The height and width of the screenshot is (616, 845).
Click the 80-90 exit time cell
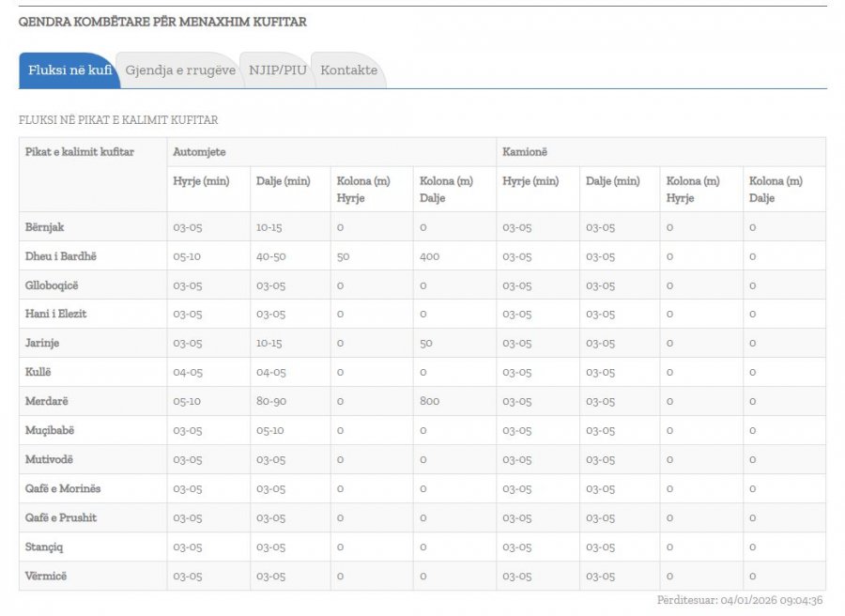pyautogui.click(x=271, y=401)
